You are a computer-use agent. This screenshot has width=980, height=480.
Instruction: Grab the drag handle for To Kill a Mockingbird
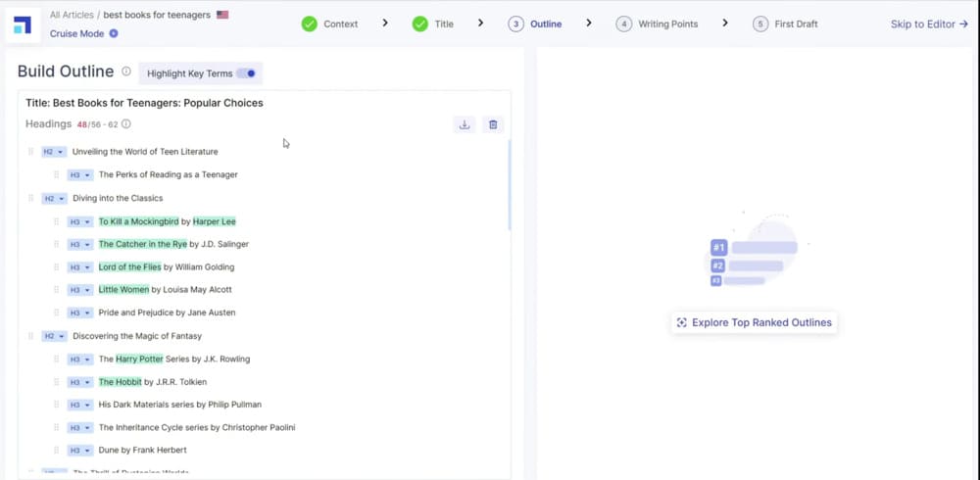click(56, 221)
